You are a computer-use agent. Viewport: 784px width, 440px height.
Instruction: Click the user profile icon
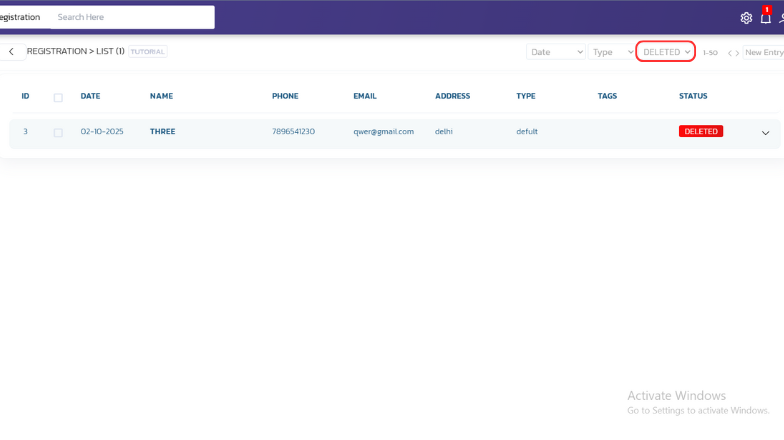781,18
